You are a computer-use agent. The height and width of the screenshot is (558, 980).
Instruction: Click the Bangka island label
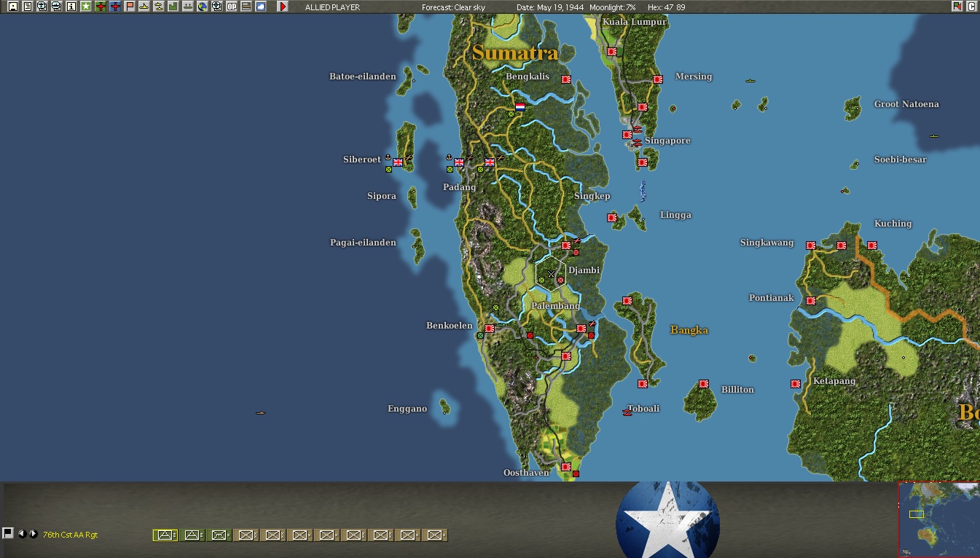pos(689,330)
